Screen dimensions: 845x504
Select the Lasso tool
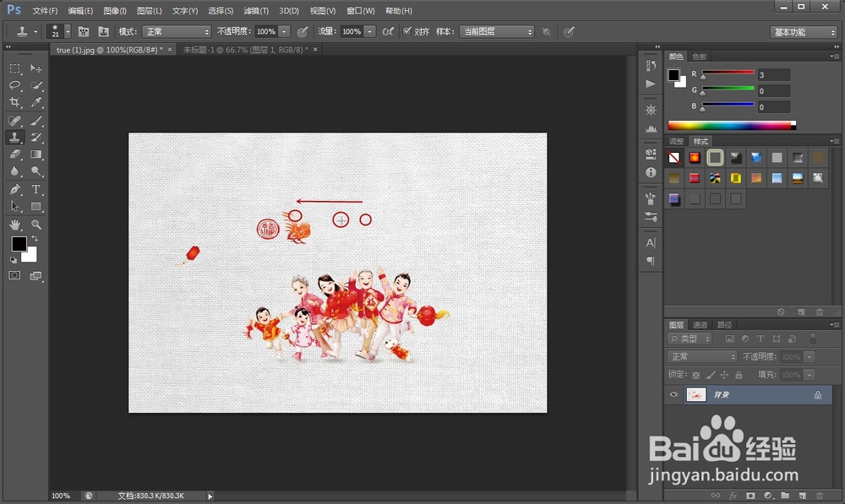[15, 85]
